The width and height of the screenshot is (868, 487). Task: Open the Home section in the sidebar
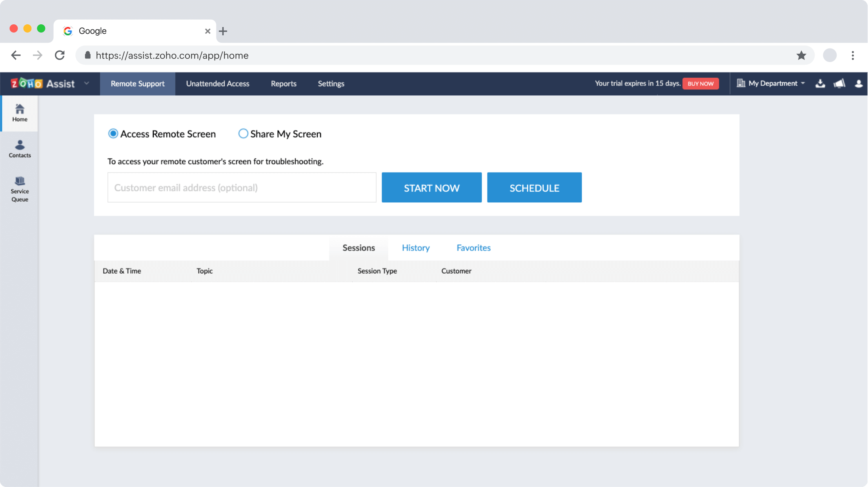19,113
